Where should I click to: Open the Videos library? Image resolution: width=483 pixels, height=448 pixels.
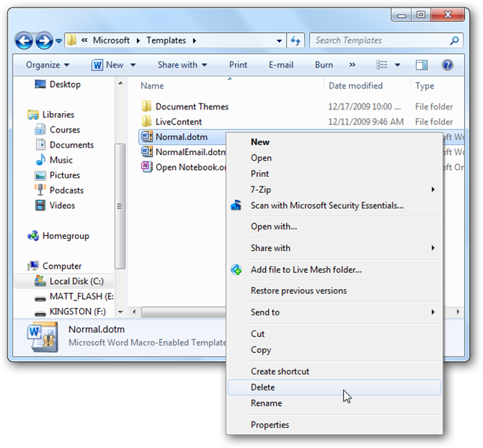tap(55, 205)
